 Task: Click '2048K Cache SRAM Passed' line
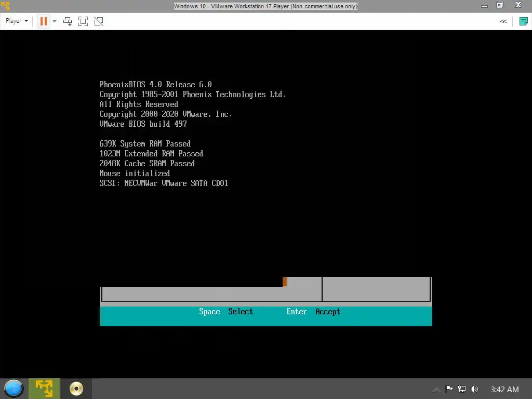coord(147,163)
